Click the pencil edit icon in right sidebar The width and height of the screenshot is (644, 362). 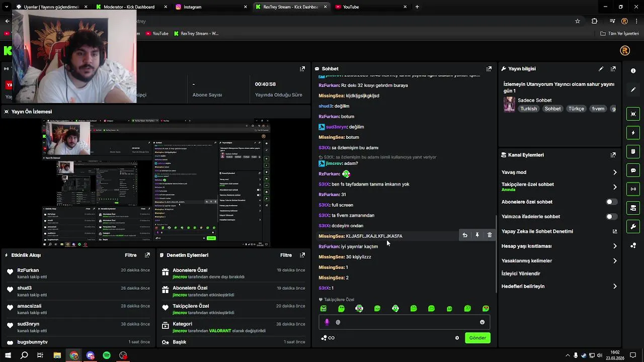point(633,89)
